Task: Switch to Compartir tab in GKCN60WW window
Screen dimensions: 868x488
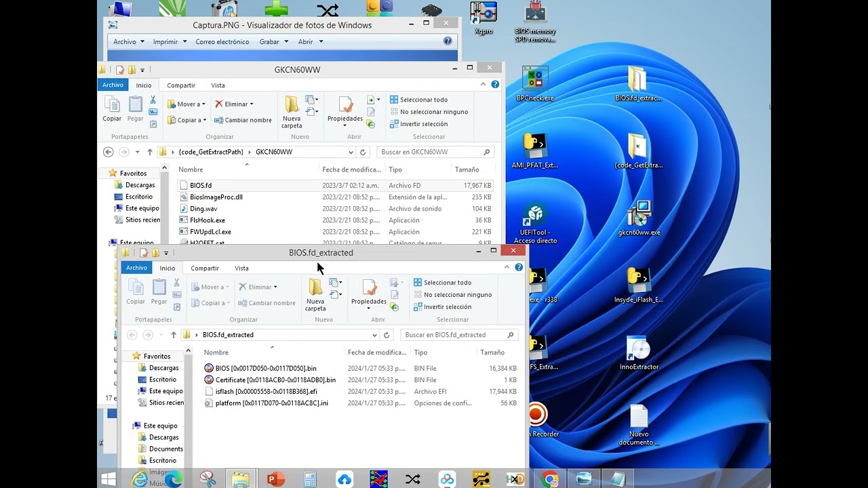Action: click(x=181, y=85)
